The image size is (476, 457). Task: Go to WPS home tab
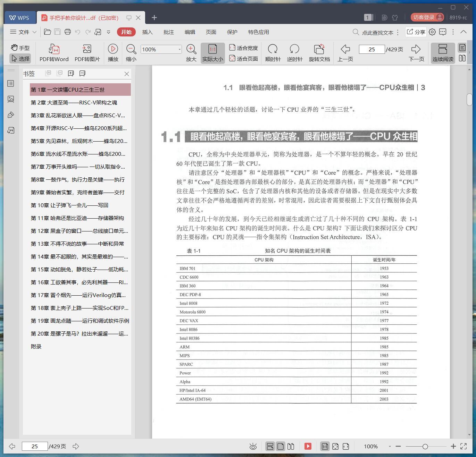[19, 17]
